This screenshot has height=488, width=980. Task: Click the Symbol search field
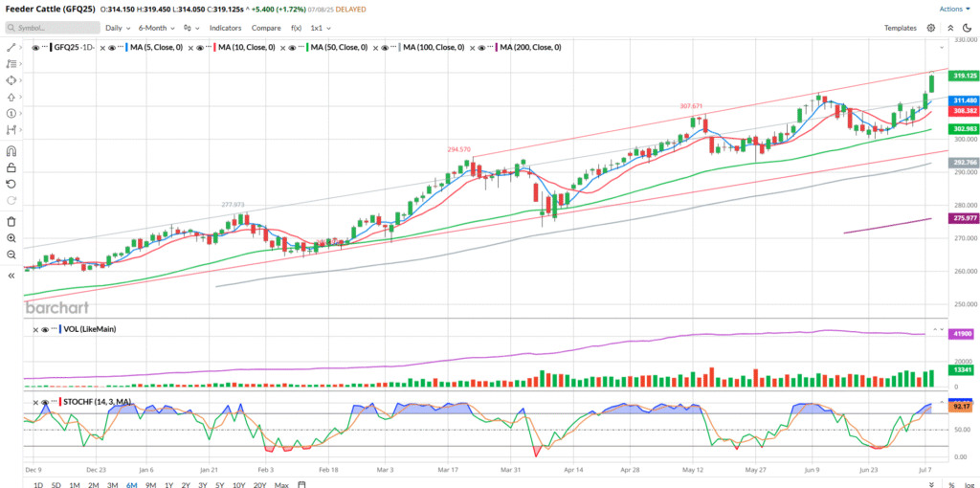tap(53, 29)
